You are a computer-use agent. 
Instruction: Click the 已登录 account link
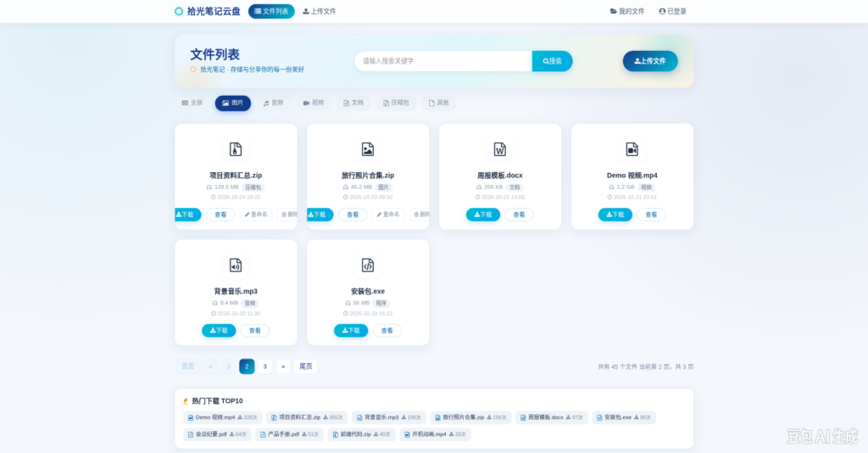pyautogui.click(x=672, y=11)
